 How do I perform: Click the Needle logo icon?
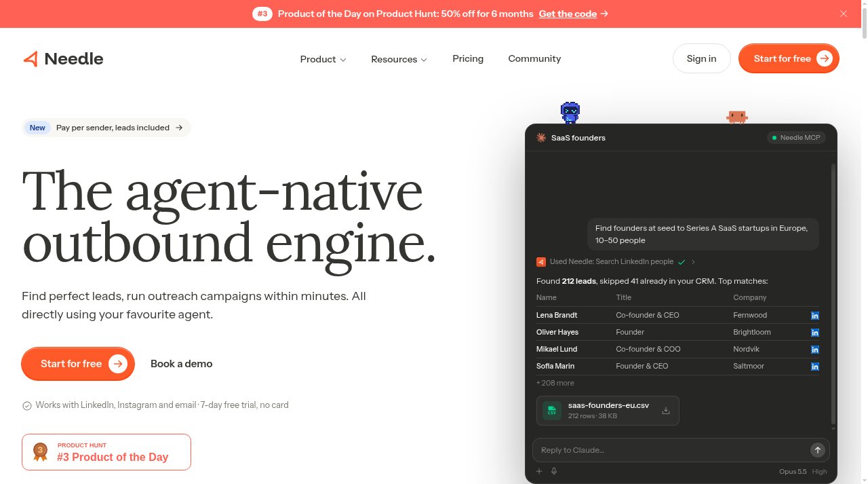click(31, 59)
